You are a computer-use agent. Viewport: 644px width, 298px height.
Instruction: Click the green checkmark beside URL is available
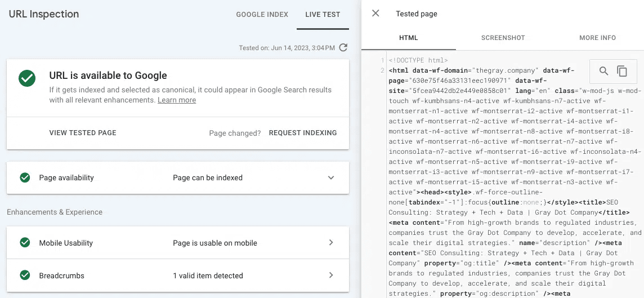point(27,78)
